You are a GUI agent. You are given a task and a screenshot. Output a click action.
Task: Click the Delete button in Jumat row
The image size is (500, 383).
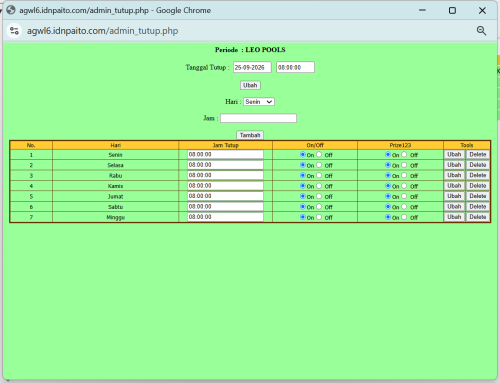478,196
